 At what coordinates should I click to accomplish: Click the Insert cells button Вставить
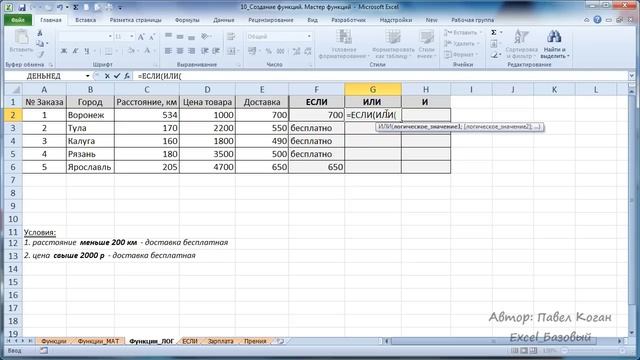463,32
